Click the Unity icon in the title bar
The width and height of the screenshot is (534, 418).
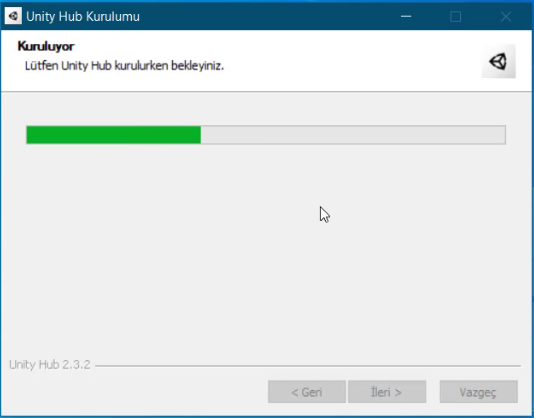(13, 16)
